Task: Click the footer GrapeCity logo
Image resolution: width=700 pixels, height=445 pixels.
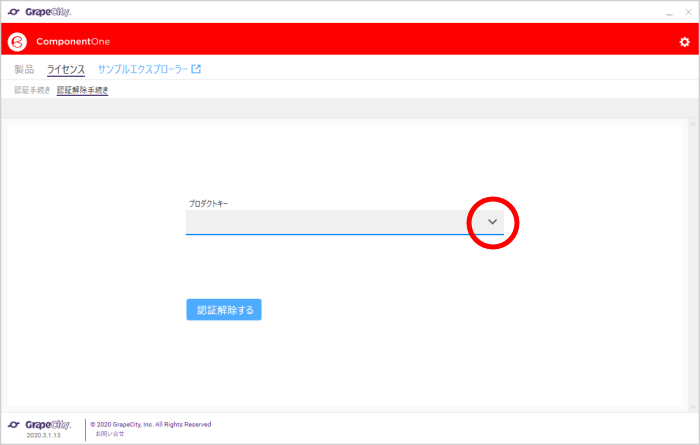Action: click(40, 424)
